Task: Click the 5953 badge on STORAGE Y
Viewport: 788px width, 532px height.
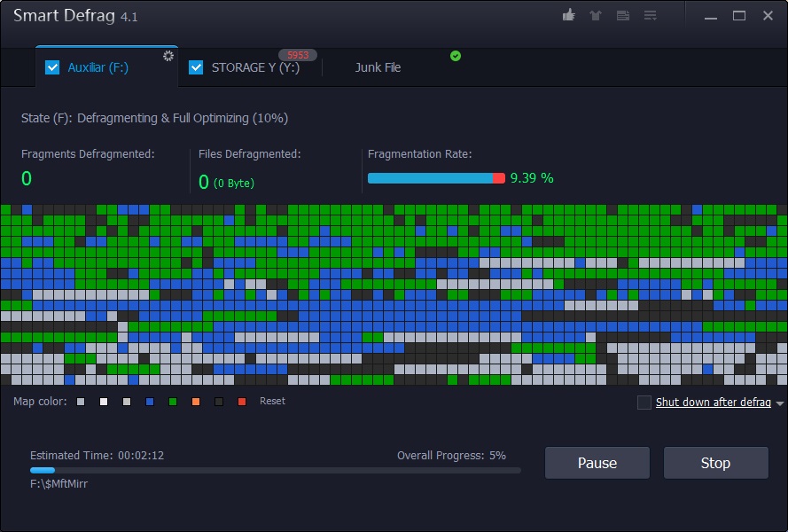Action: pyautogui.click(x=298, y=55)
